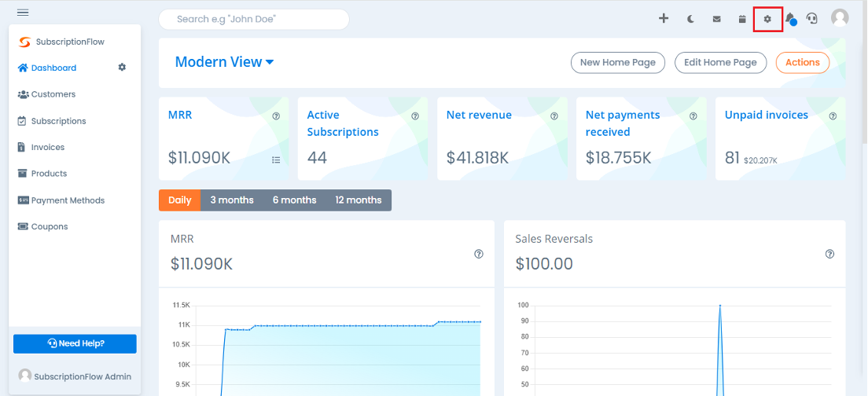
Task: Click the $41.818K revenue value
Action: coord(477,158)
